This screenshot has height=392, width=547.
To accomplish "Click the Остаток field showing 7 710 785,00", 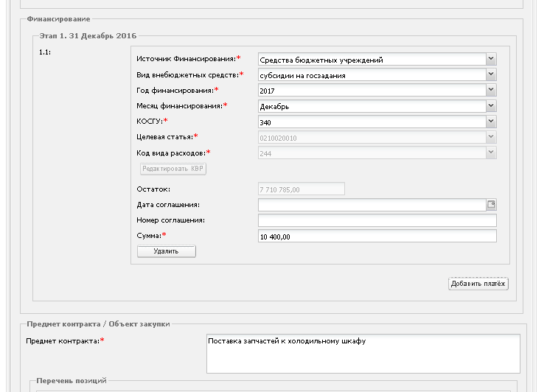I will pos(301,189).
